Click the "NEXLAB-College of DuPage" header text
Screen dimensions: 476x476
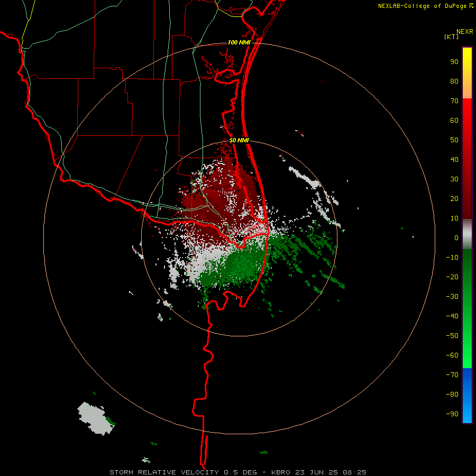422,6
